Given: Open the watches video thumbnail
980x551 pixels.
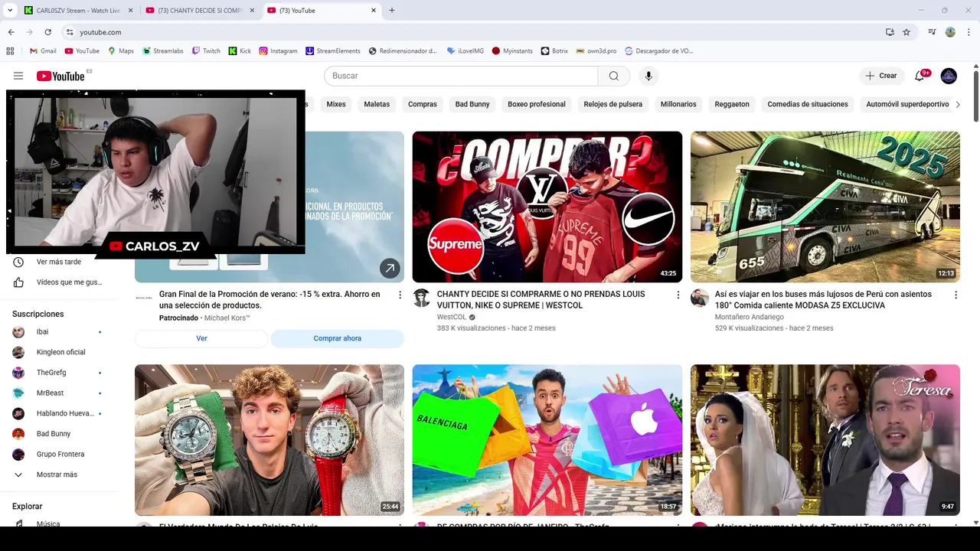Looking at the screenshot, I should pyautogui.click(x=269, y=439).
